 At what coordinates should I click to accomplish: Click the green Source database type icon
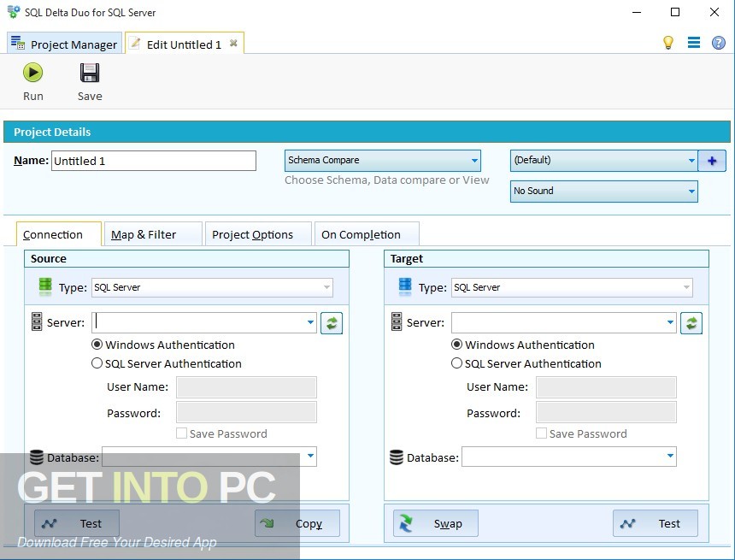coord(45,286)
